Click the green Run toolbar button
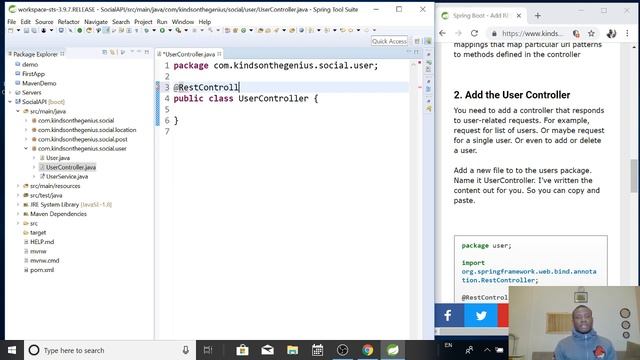The width and height of the screenshot is (640, 360). point(162,30)
